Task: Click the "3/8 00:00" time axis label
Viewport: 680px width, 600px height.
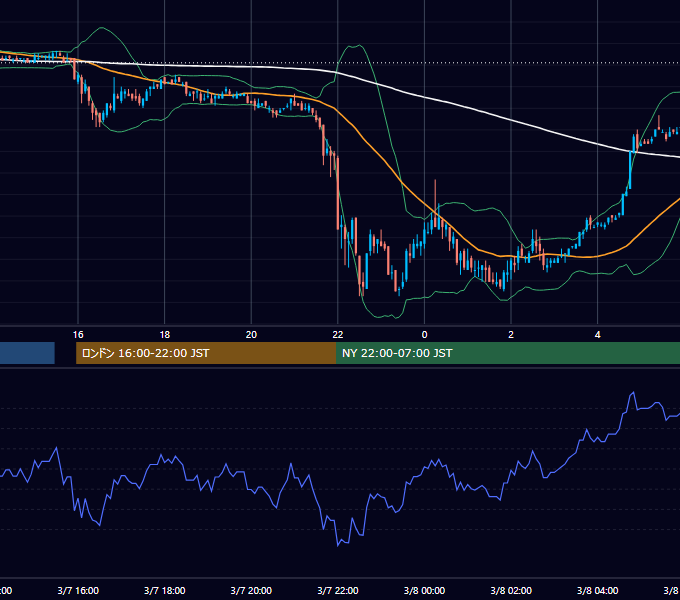Action: click(x=424, y=590)
